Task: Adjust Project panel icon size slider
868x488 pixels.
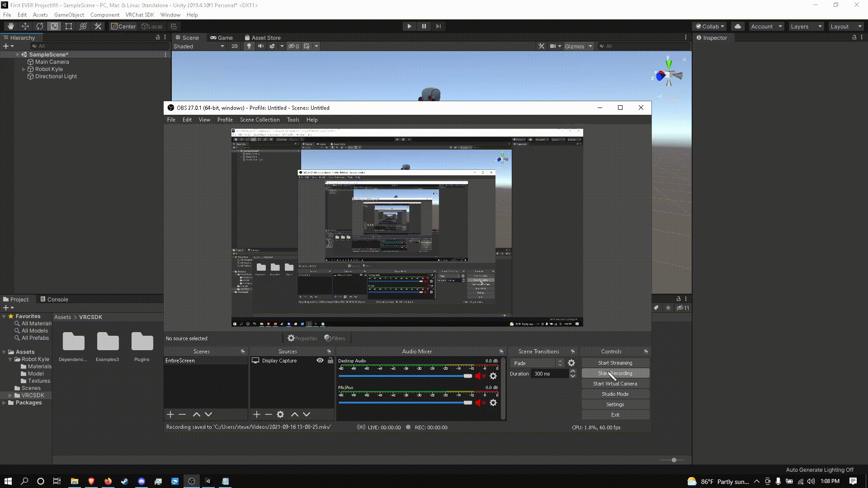Action: coord(673,460)
